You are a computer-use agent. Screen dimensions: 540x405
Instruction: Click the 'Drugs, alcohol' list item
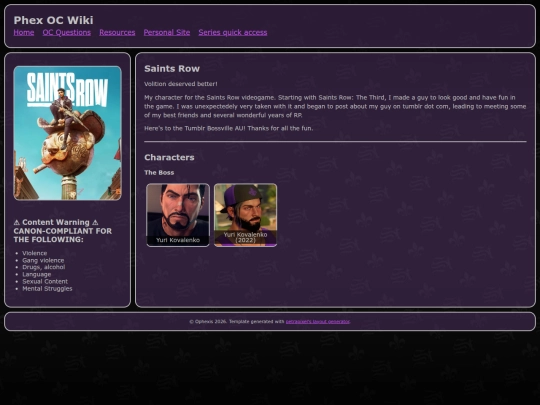pos(44,267)
